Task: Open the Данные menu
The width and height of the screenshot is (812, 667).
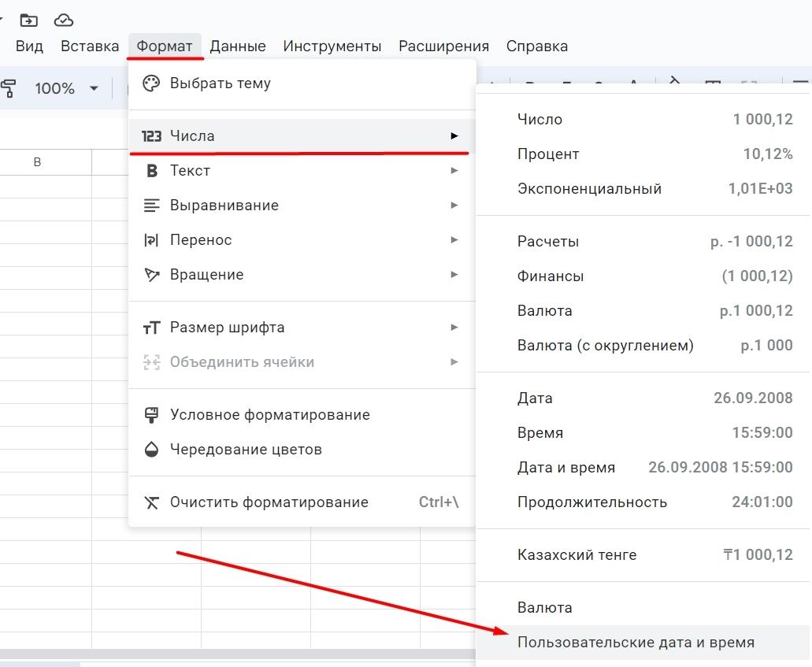Action: click(238, 46)
